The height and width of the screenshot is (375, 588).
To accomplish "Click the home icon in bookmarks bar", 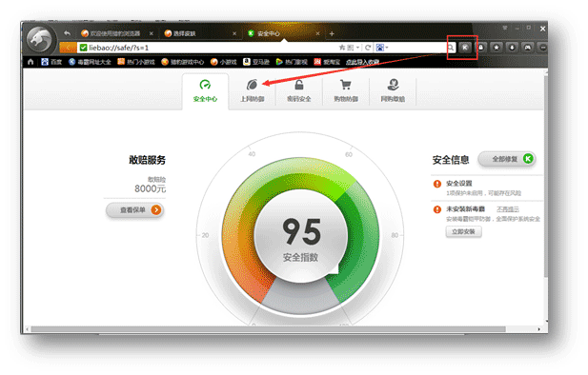I will [x=30, y=62].
